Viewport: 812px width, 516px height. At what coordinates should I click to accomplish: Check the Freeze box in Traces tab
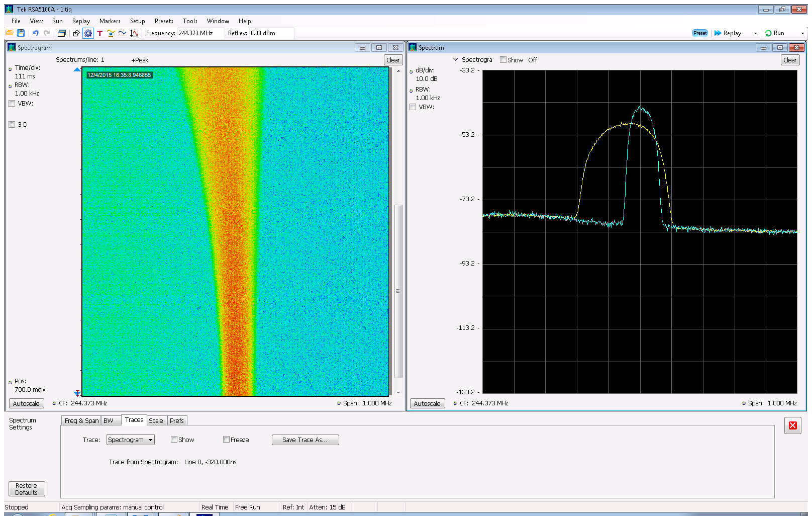point(226,440)
